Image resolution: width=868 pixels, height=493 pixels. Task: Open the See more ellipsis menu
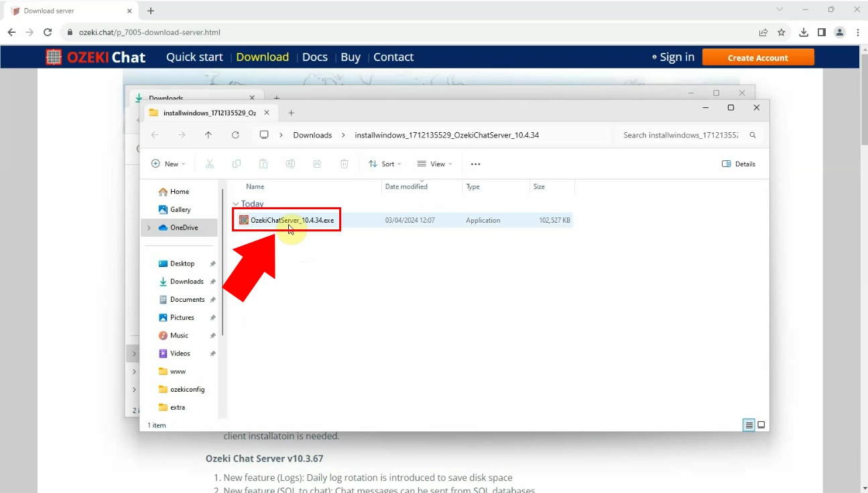475,164
